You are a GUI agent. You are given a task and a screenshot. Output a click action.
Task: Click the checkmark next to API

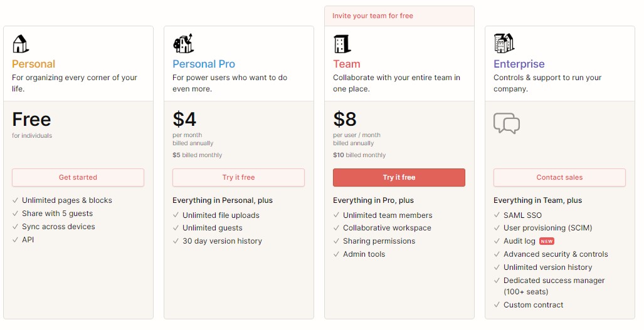click(16, 240)
